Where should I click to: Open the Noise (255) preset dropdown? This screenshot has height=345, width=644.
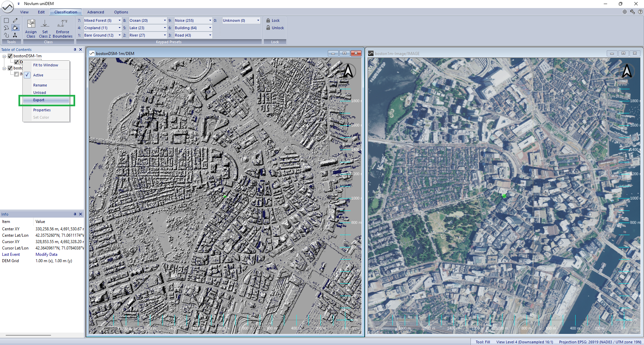(x=210, y=20)
